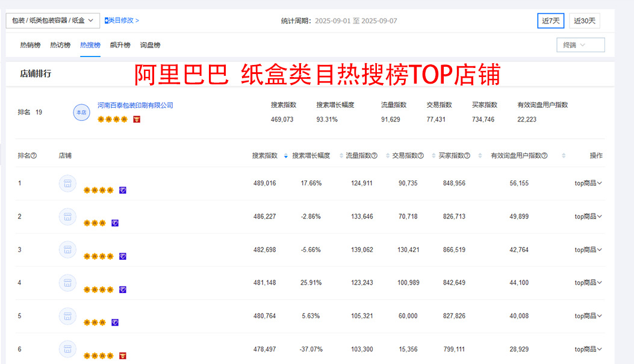Screen dimensions: 634x364
Task: Click own shop growth value 93.31%
Action: pyautogui.click(x=327, y=120)
